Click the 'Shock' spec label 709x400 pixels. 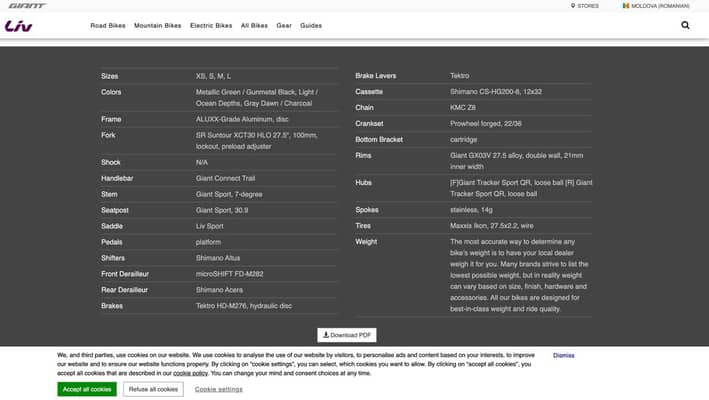[x=111, y=162]
